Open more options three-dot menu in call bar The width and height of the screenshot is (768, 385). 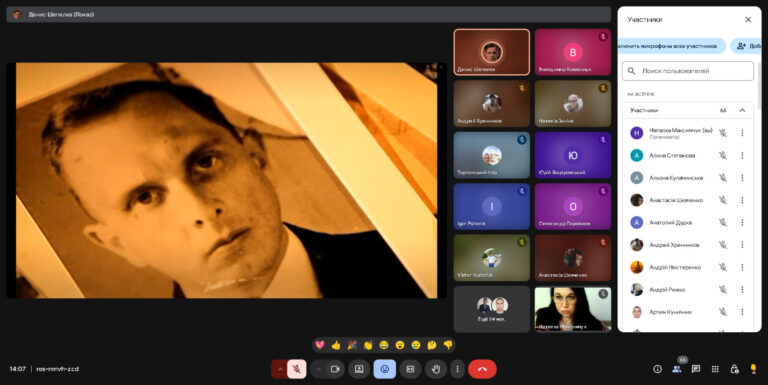[x=457, y=369]
